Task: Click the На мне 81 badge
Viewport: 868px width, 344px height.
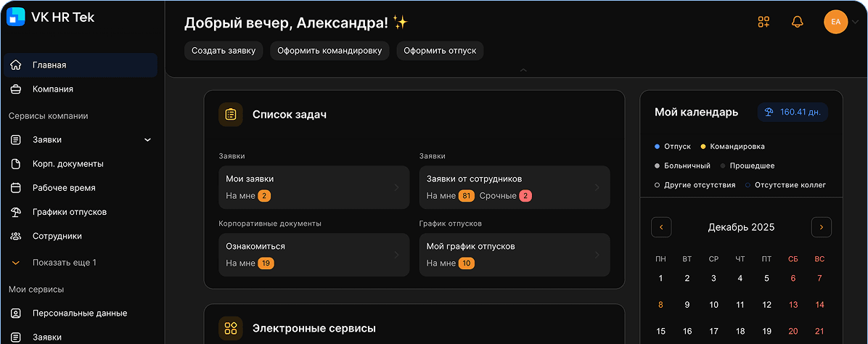Action: (467, 195)
